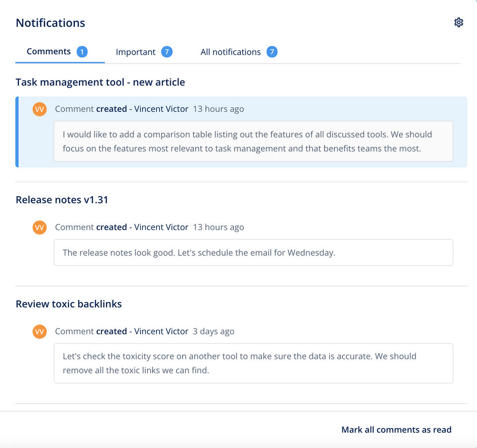Click Vincent Victor avatar on task management comment
477x448 pixels.
(x=40, y=109)
